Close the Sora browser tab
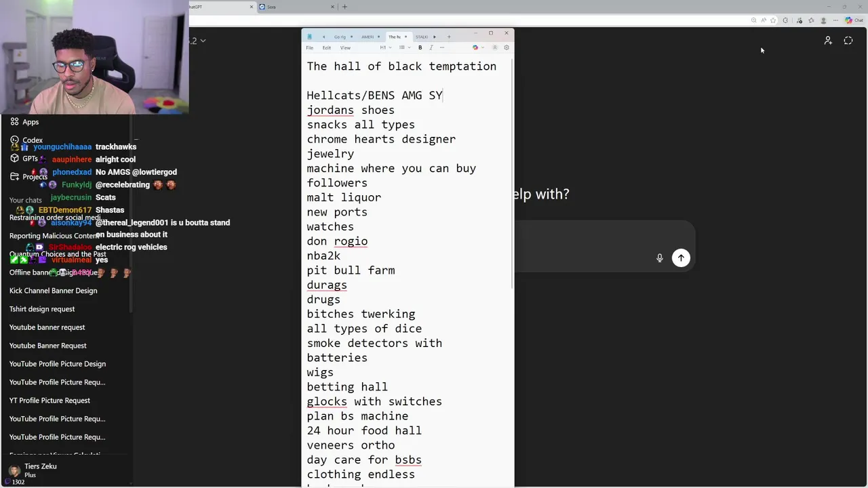868x488 pixels. tap(333, 7)
